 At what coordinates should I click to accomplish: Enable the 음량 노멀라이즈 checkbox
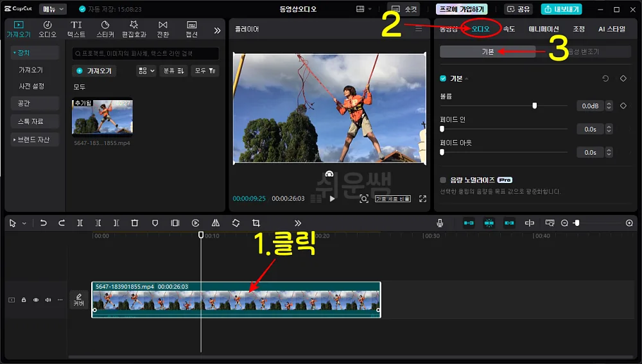pos(443,180)
